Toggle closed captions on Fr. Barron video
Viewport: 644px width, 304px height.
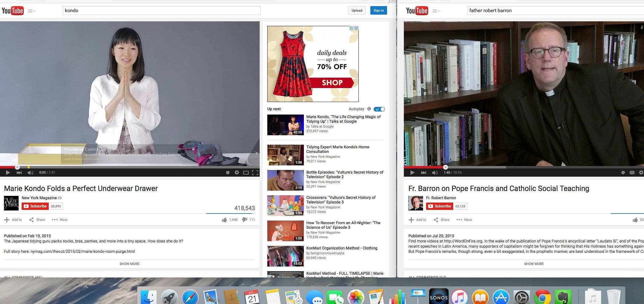[632, 173]
